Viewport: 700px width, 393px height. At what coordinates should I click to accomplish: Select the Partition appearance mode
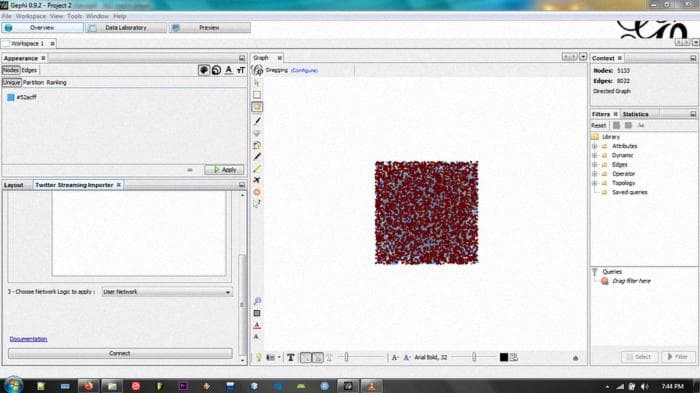(x=33, y=82)
